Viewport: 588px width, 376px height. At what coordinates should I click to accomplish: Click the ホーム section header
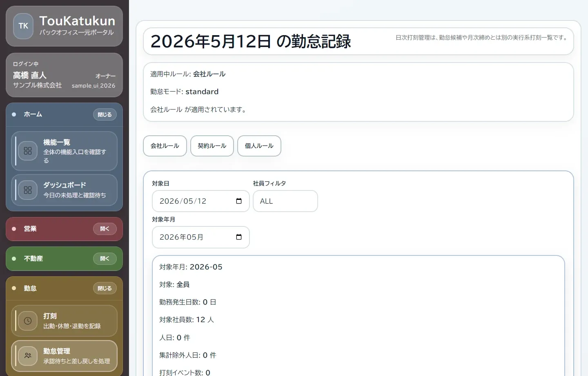point(64,114)
